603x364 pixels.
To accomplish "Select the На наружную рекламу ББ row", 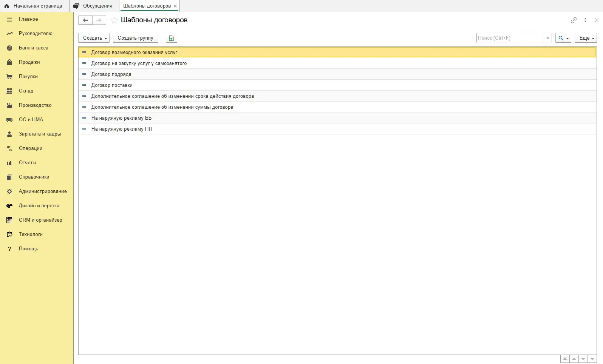I will (x=337, y=118).
